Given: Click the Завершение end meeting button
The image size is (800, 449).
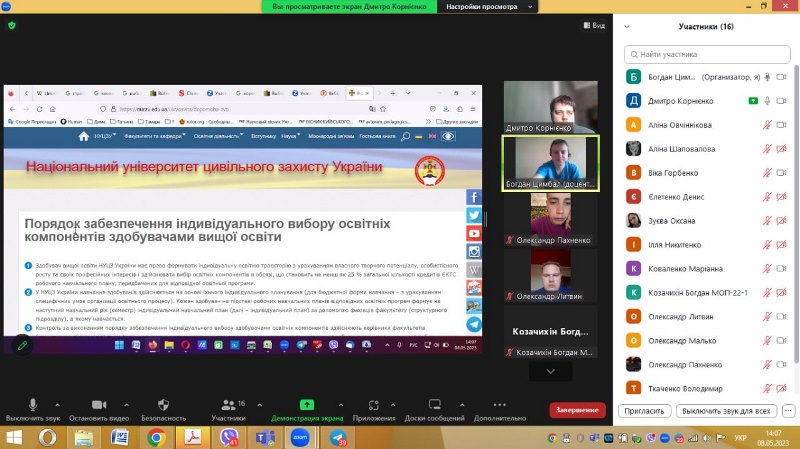Looking at the screenshot, I should 577,410.
